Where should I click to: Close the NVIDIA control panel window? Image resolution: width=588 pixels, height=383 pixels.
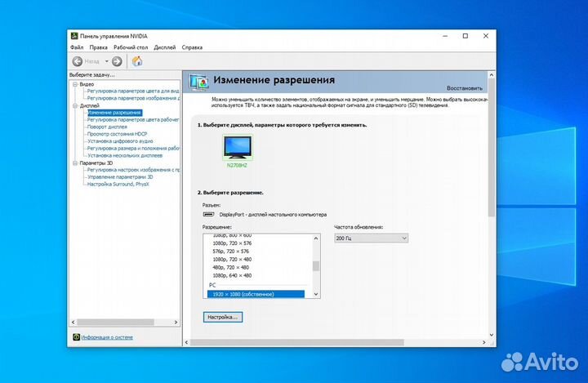pyautogui.click(x=486, y=36)
